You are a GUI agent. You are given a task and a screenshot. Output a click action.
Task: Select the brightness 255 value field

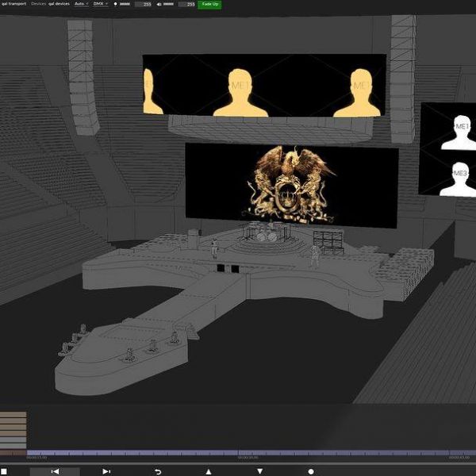coord(144,4)
